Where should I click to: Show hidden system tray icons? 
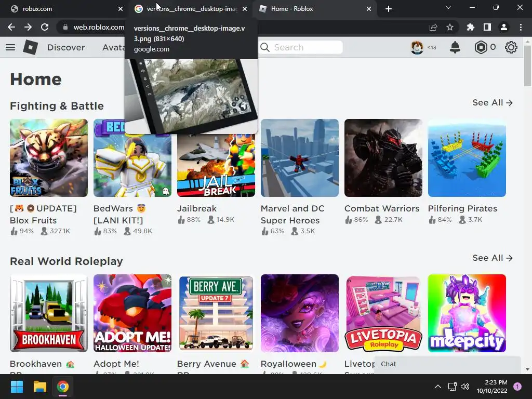click(x=438, y=387)
